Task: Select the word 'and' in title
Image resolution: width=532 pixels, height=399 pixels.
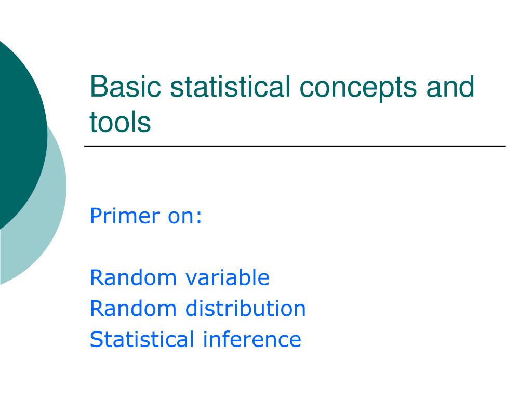Action: tap(450, 87)
